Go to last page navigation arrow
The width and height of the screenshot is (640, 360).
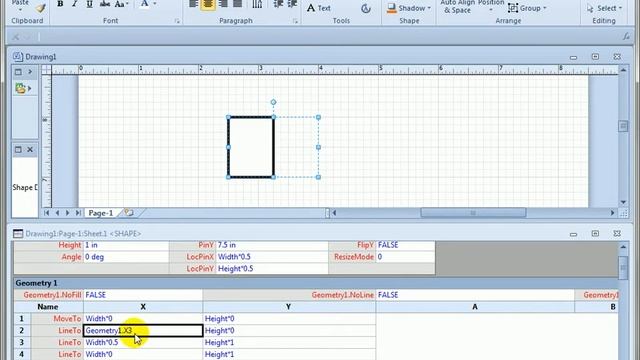point(78,213)
